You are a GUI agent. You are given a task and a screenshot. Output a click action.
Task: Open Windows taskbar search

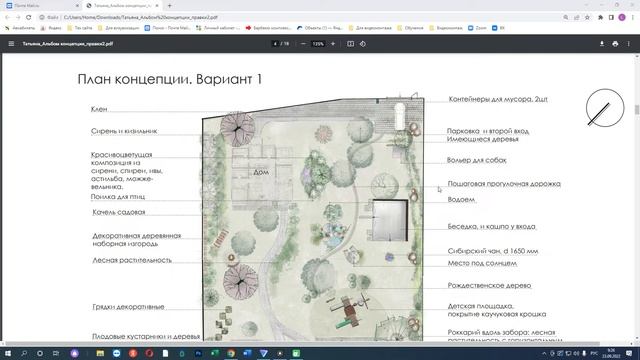pyautogui.click(x=24, y=353)
